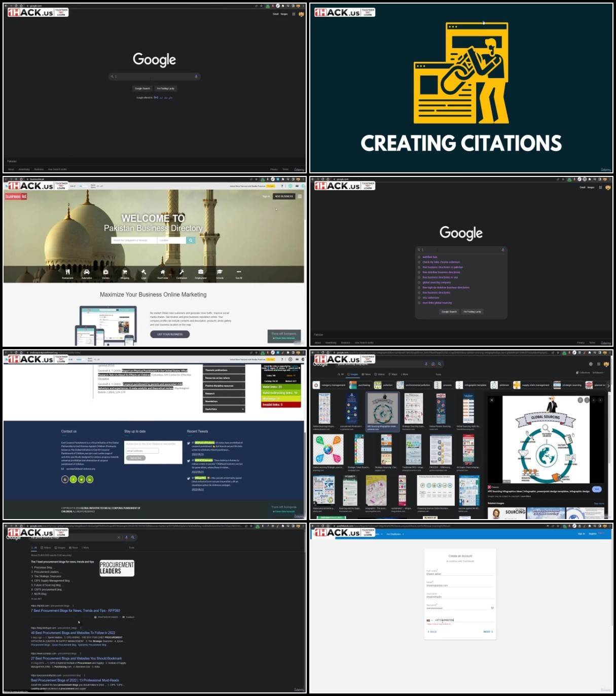
Task: Switch to the News tab in Google Images results
Action: (x=367, y=374)
